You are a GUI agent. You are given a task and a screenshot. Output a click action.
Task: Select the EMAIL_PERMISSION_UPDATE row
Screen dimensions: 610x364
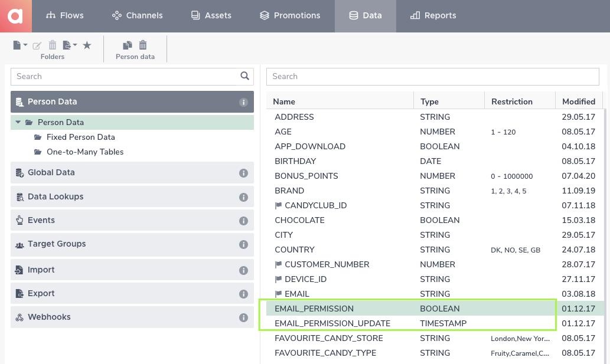(435, 324)
